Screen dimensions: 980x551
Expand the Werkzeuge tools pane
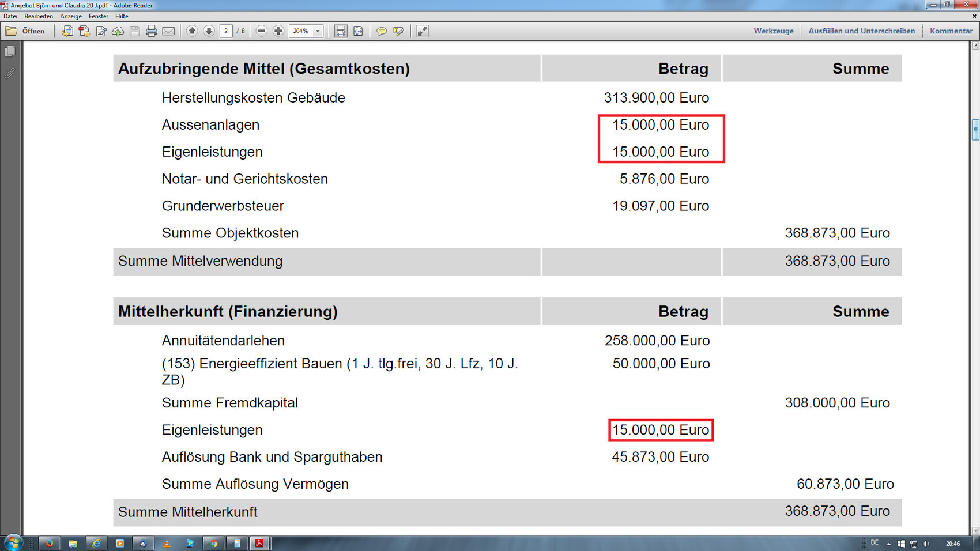pyautogui.click(x=773, y=31)
